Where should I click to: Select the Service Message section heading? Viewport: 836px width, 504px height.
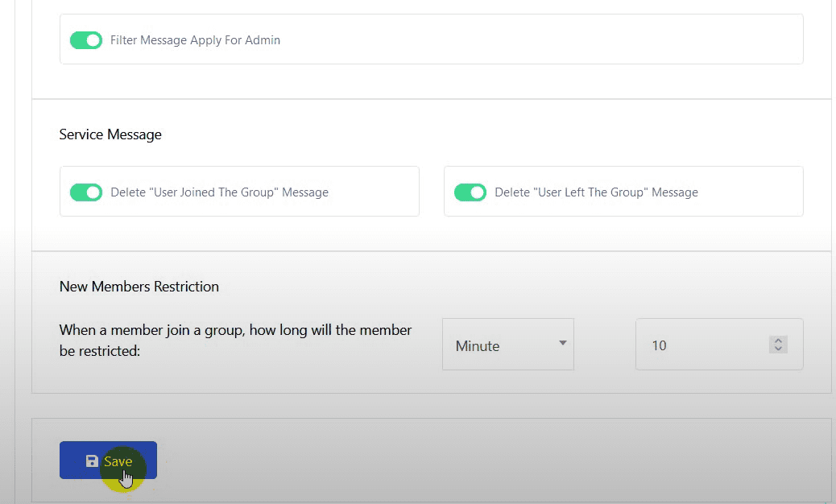pos(110,134)
